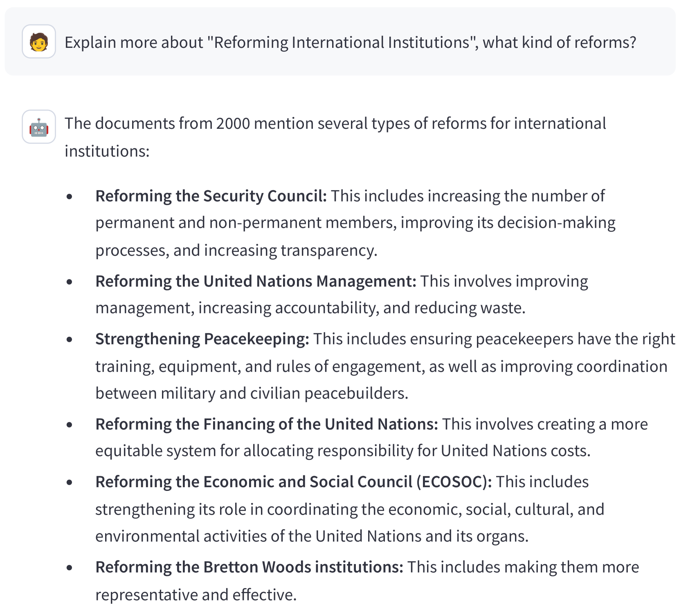Click the line about environmental activities and organs
The height and width of the screenshot is (616, 679).
click(x=312, y=536)
